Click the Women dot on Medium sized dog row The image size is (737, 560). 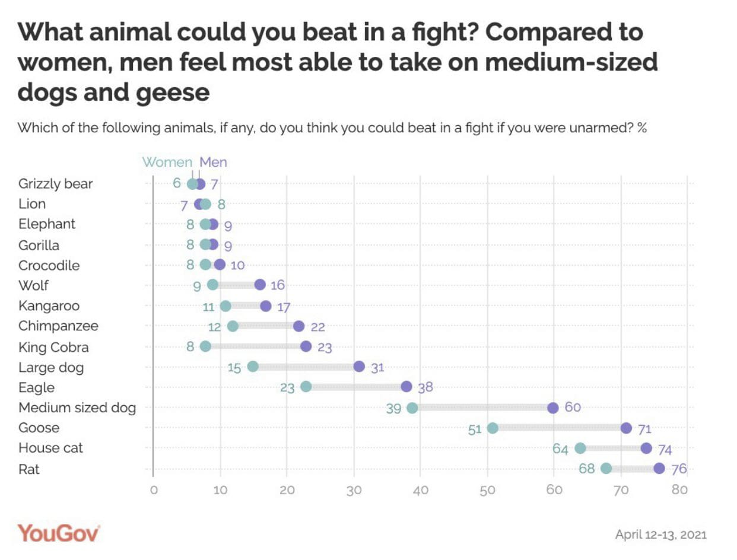(x=412, y=408)
